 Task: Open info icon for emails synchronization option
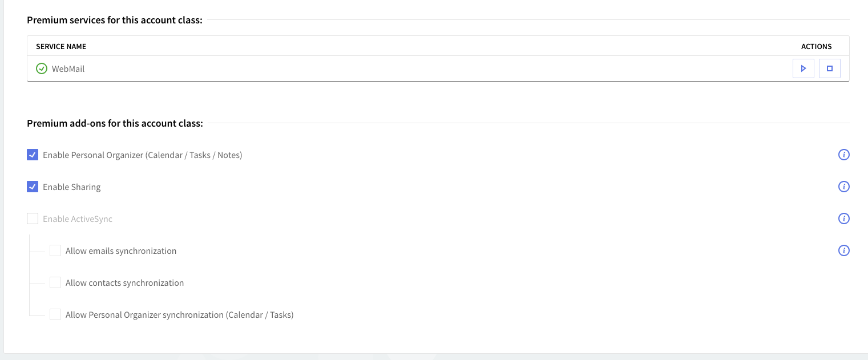(x=843, y=250)
